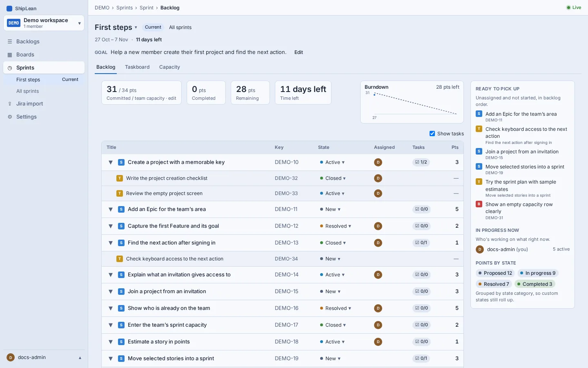Viewport: 588px width, 368px height.
Task: Click the edit link under team capacity
Action: pos(172,98)
